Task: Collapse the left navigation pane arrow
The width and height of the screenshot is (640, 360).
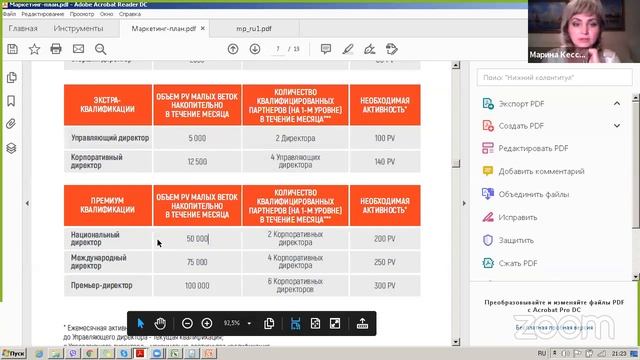Action: (27, 203)
